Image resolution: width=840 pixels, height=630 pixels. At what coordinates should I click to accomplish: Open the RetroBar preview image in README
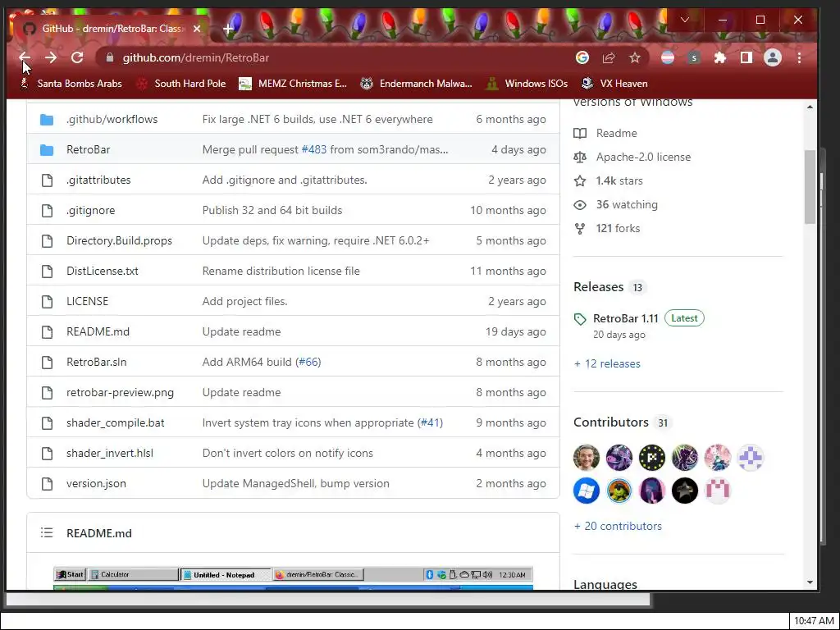(x=293, y=577)
